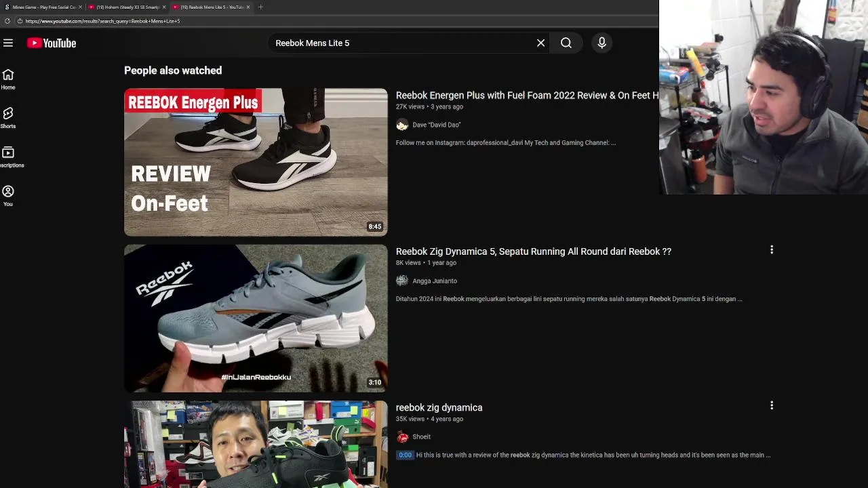Click the site info icon beside URL
The image size is (868, 488).
click(20, 21)
